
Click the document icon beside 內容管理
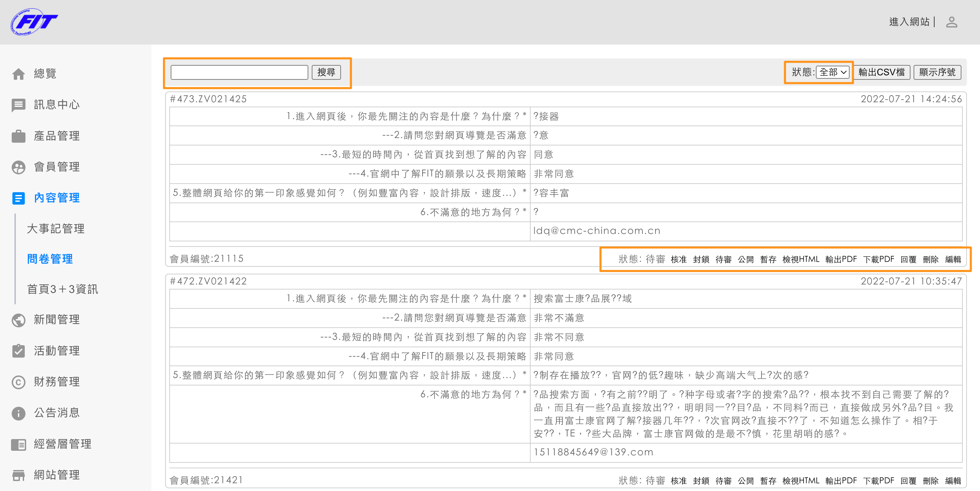point(18,198)
